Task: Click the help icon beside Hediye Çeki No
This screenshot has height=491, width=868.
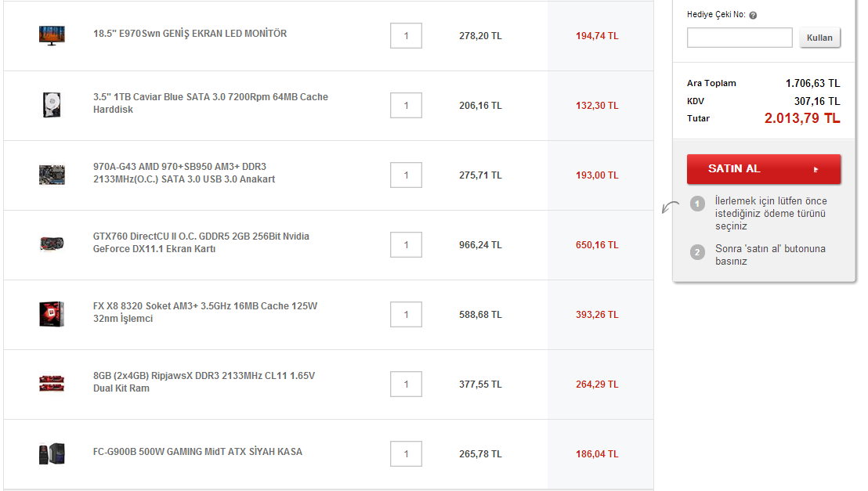Action: coord(753,15)
